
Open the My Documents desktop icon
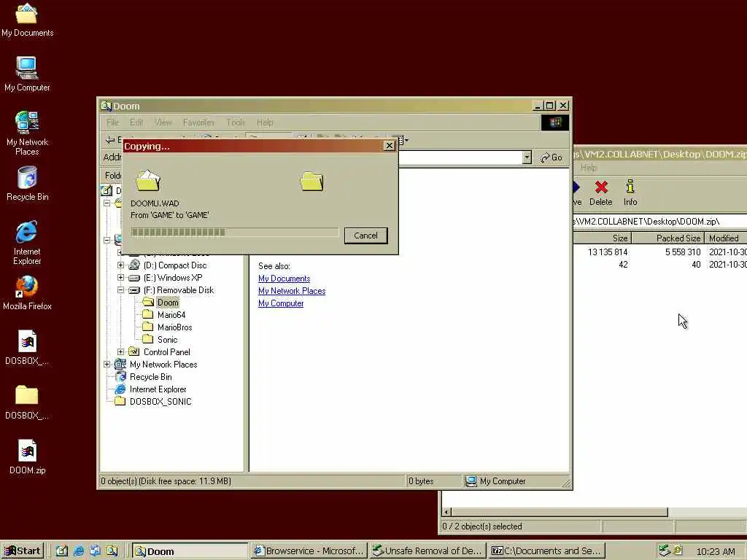click(27, 20)
